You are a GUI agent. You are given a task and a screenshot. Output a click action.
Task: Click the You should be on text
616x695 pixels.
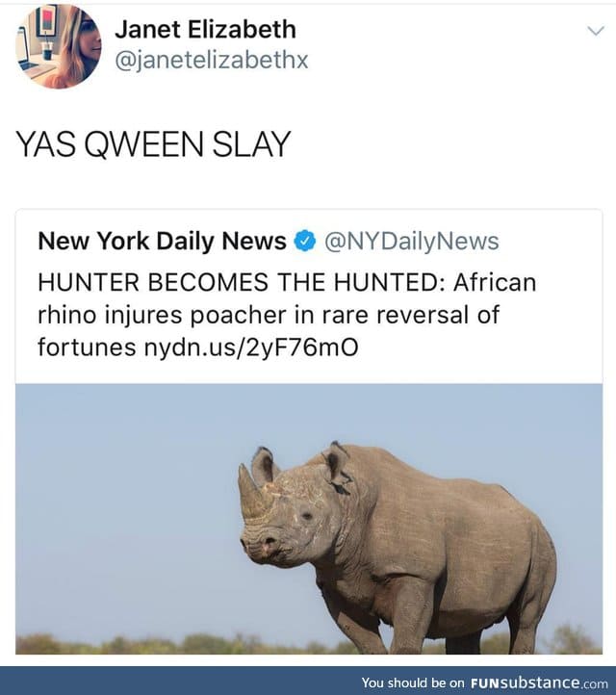[413, 683]
